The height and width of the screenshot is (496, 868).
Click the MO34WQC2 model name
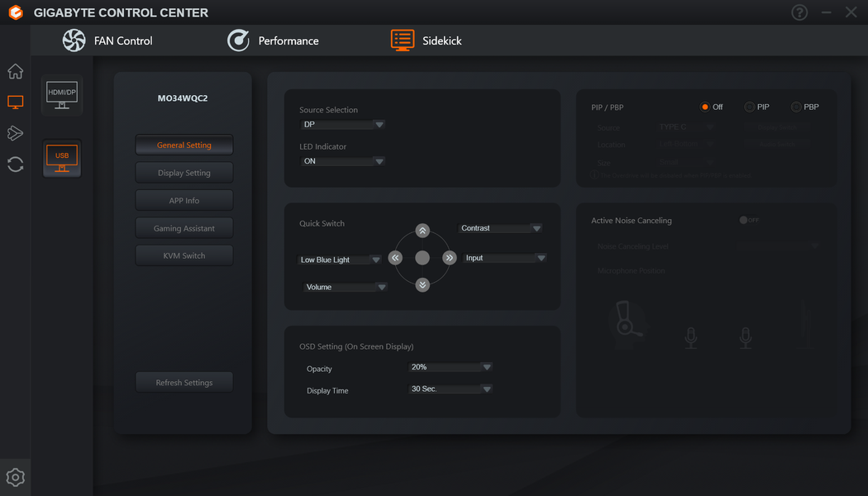(x=183, y=98)
